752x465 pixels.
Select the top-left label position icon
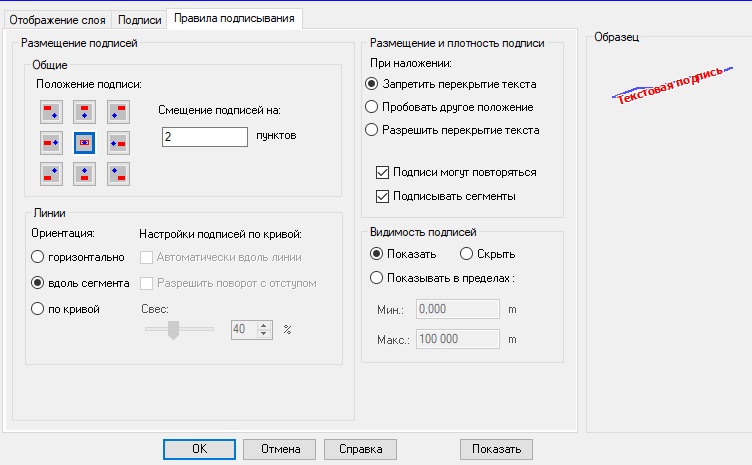tap(52, 111)
